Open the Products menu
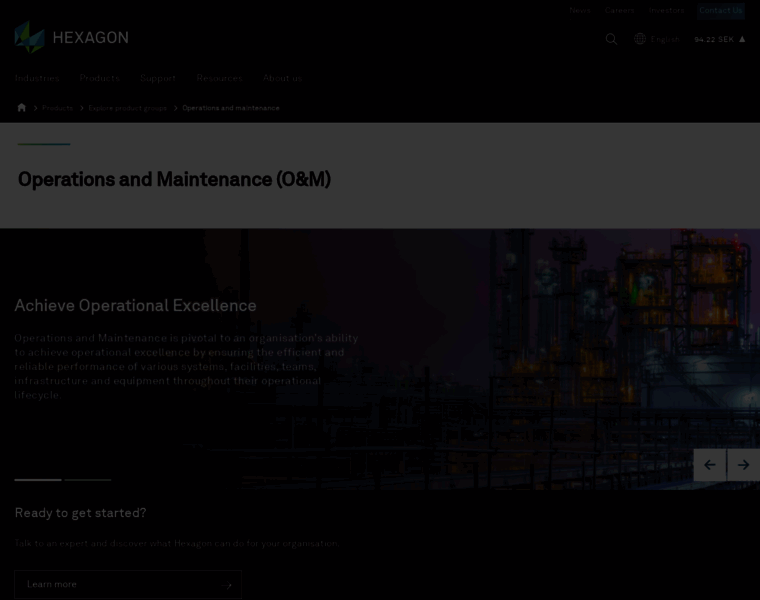 coord(99,78)
